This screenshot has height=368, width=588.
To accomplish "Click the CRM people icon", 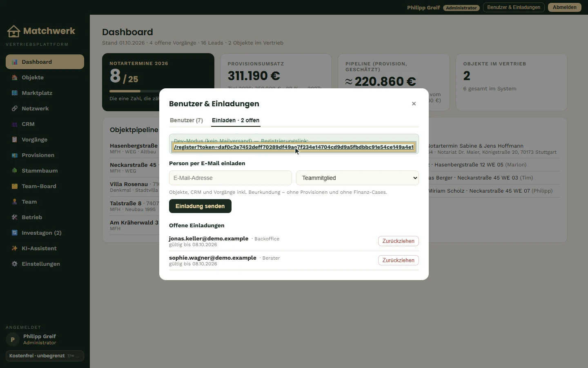I will pyautogui.click(x=15, y=124).
